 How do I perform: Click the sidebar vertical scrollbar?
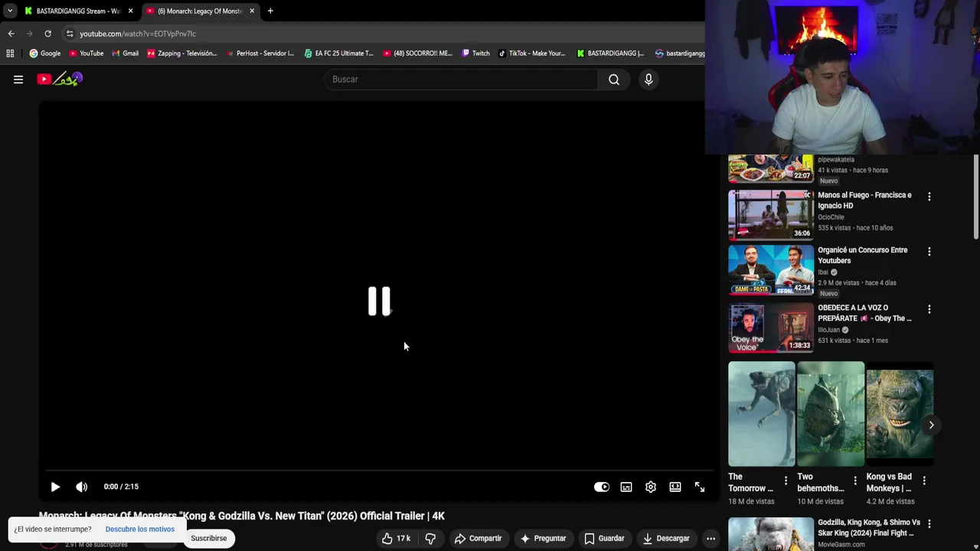tap(976, 197)
